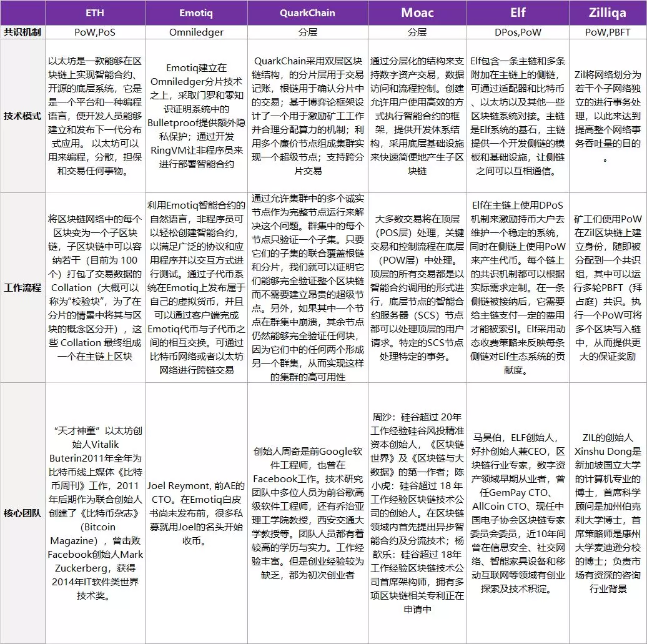This screenshot has width=647, height=644.
Task: Click the cell starting "Elf在主链上使用DPoS"
Action: 518,288
